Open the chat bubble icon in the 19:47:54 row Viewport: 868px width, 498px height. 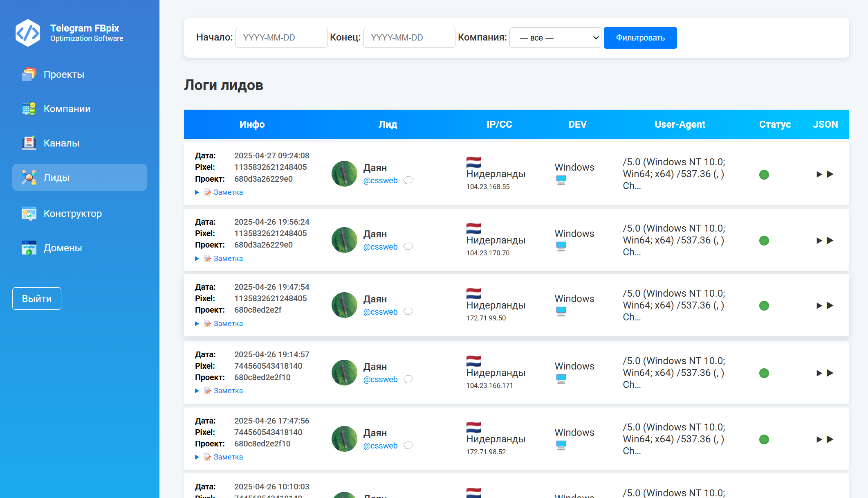pyautogui.click(x=408, y=311)
